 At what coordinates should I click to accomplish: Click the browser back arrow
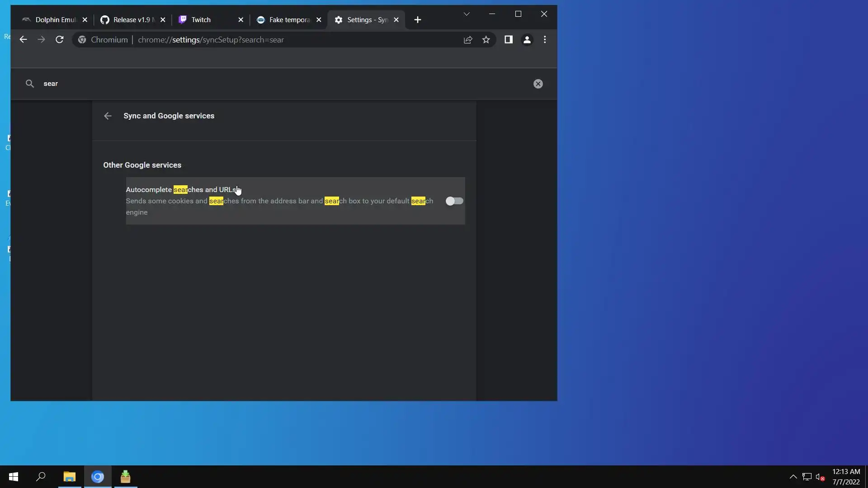click(23, 40)
